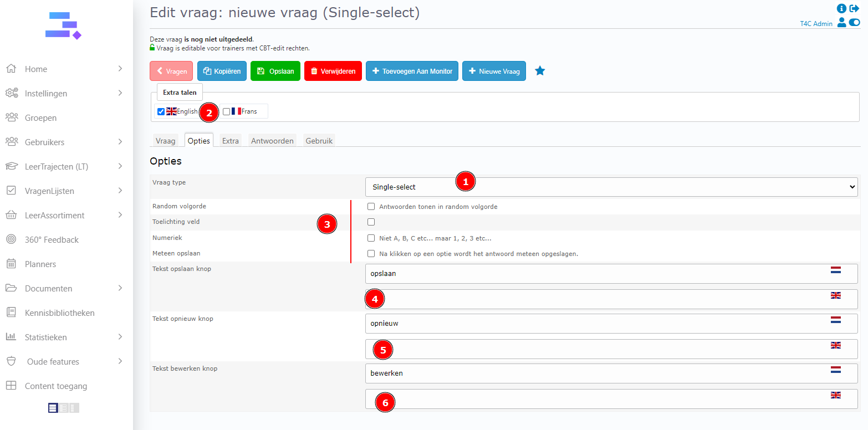Click the green Opslaan button
868x430 pixels.
click(275, 71)
